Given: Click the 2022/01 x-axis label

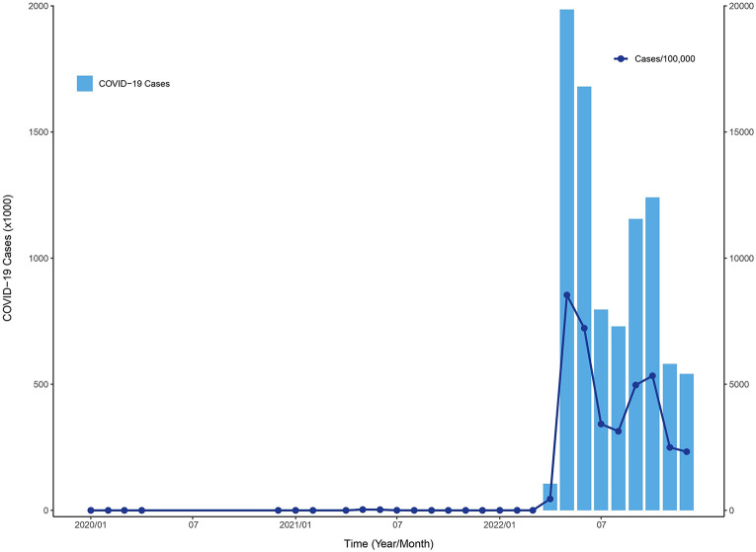Looking at the screenshot, I should coord(500,524).
